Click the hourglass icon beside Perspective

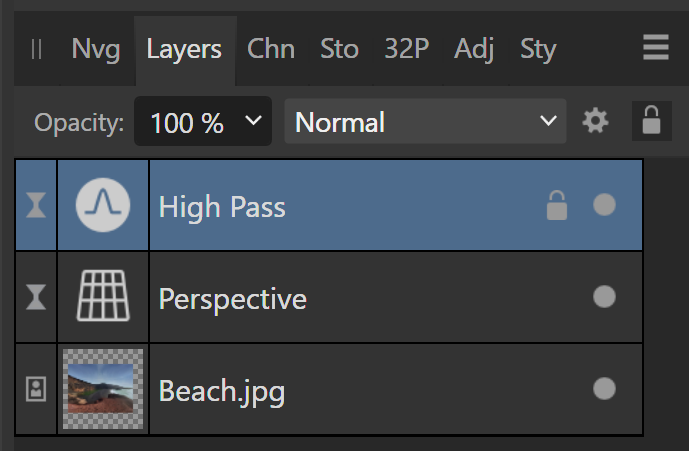35,297
